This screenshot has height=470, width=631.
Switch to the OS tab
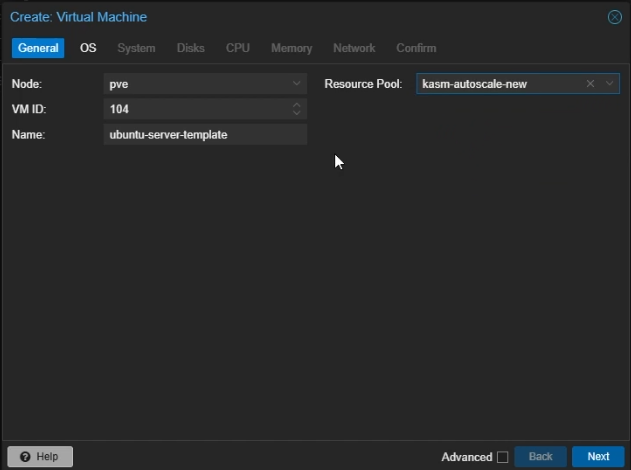coord(88,48)
